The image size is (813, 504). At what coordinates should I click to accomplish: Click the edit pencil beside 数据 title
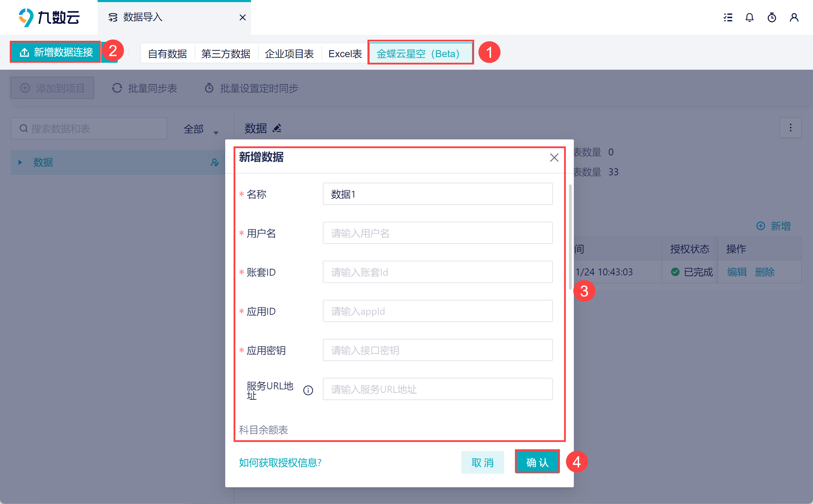pyautogui.click(x=277, y=128)
